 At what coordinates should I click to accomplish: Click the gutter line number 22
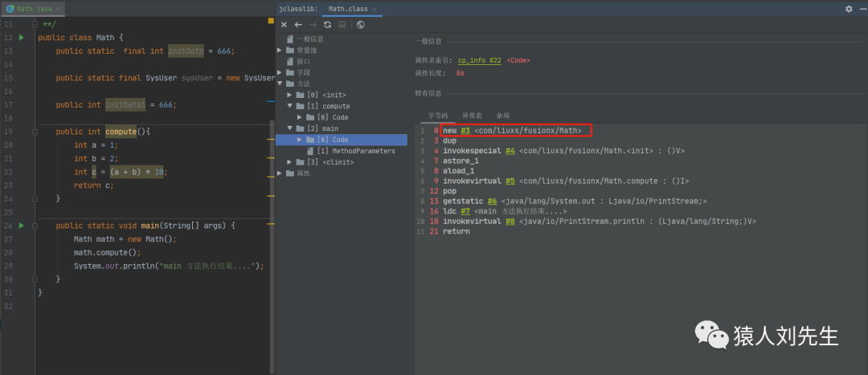click(8, 172)
